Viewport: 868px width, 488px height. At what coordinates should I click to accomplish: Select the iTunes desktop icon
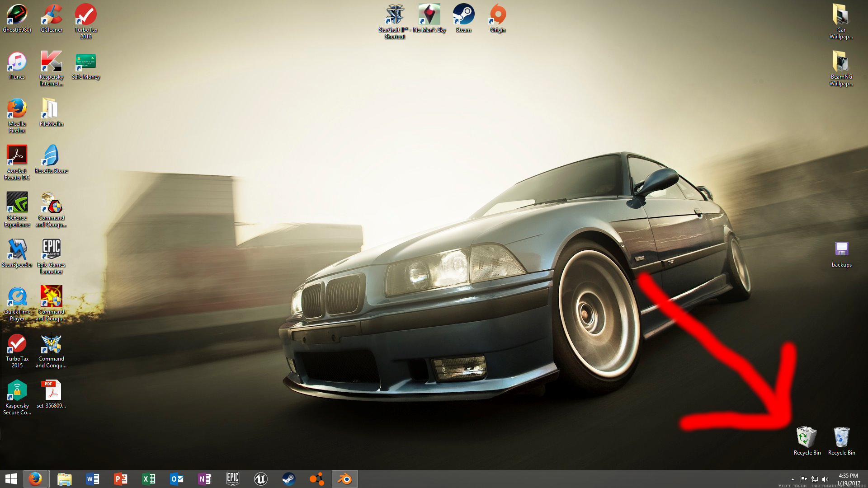coord(17,65)
